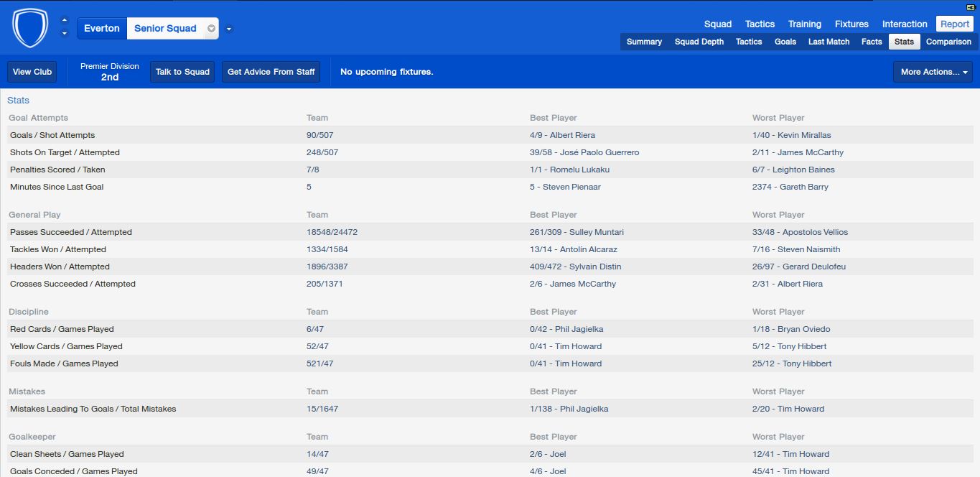Click Premier Division 2nd league position

[x=110, y=72]
